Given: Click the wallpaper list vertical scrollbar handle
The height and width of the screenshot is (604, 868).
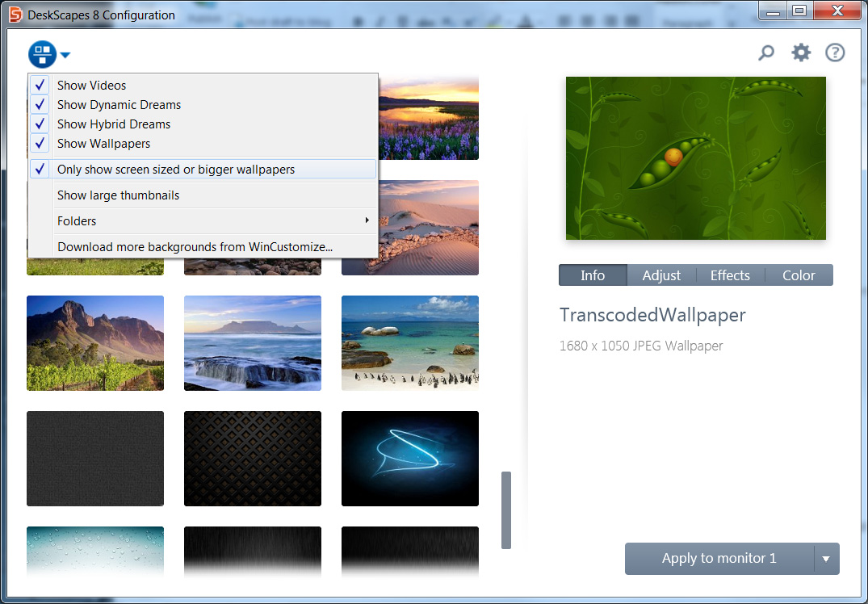Looking at the screenshot, I should pos(506,510).
